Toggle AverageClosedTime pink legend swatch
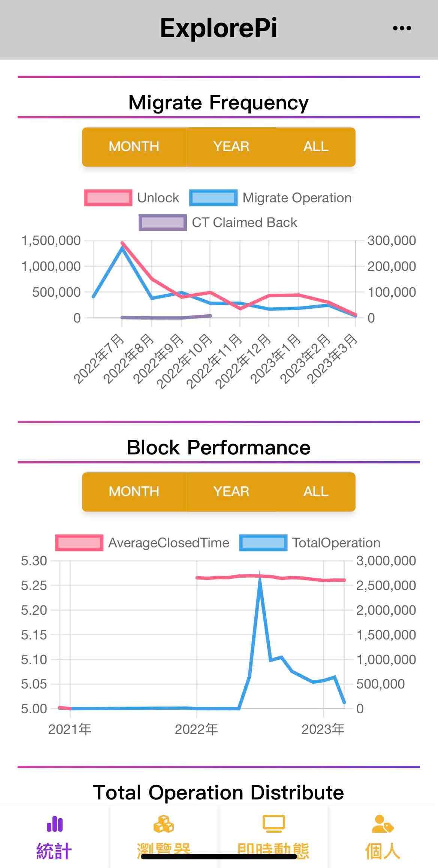The image size is (438, 868). tap(79, 543)
